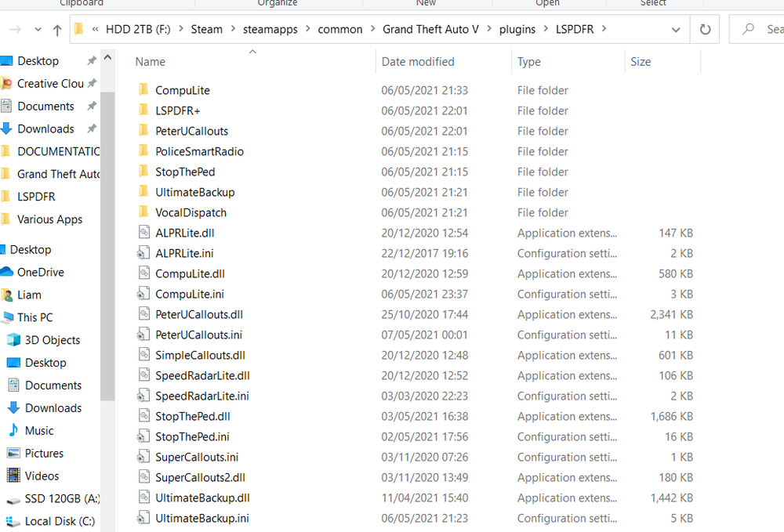Select pinned Desktop in Quick access

pos(38,61)
